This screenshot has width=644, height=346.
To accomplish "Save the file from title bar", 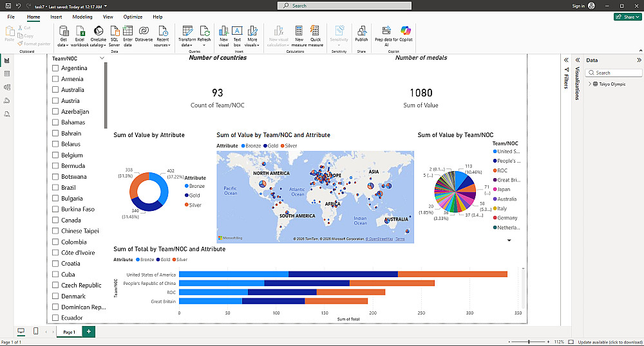I will pyautogui.click(x=8, y=6).
